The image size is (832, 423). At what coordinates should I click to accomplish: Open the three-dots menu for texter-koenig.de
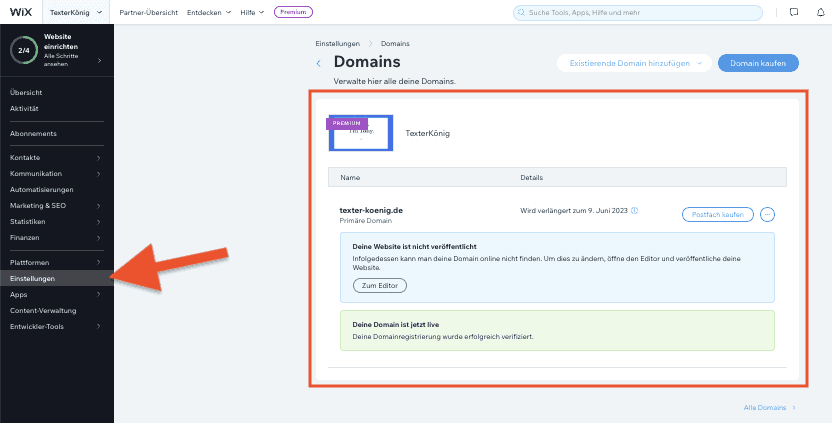(768, 214)
